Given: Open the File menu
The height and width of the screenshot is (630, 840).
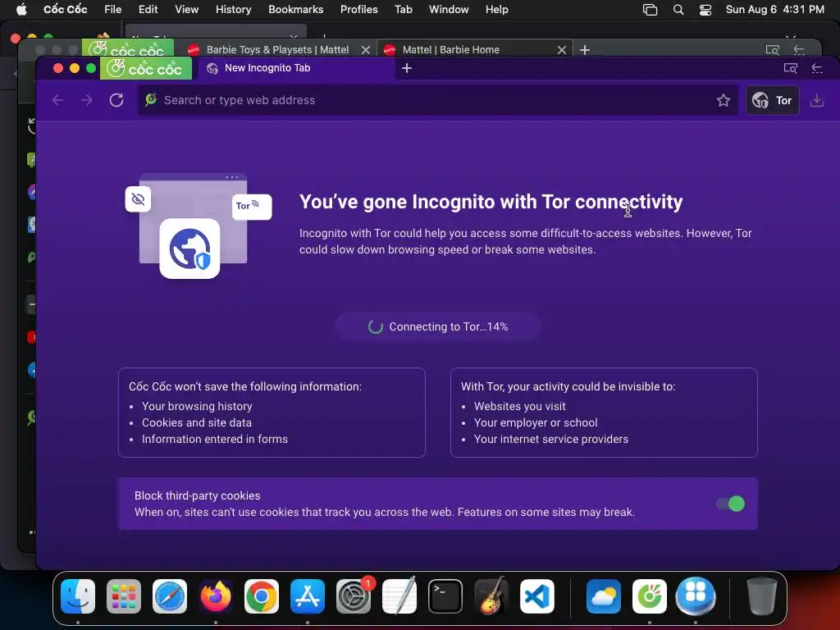Looking at the screenshot, I should coord(112,9).
